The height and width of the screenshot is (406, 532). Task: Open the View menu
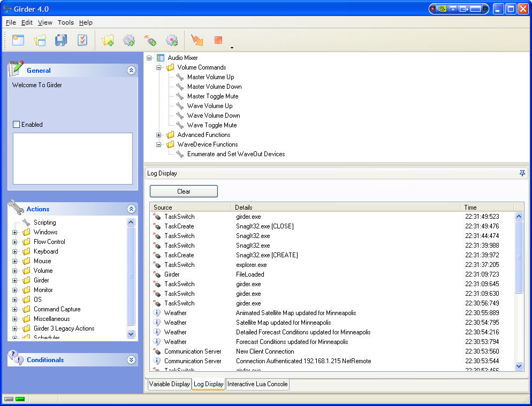click(45, 22)
